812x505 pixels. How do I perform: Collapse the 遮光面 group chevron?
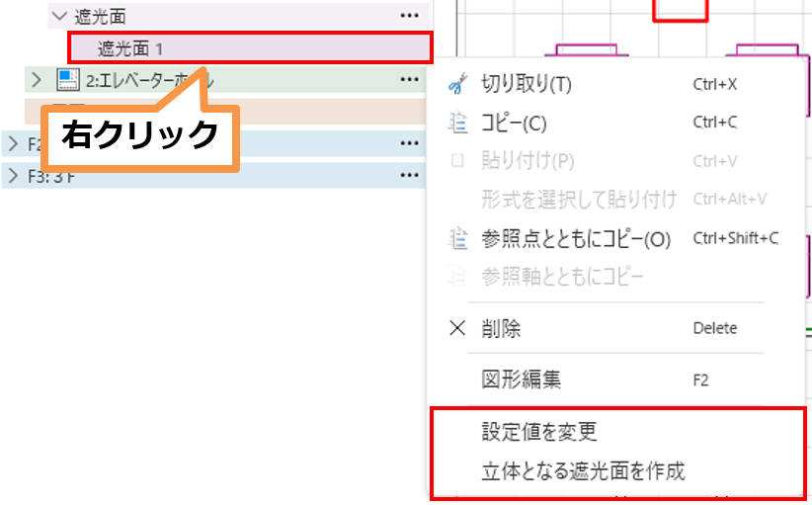59,16
